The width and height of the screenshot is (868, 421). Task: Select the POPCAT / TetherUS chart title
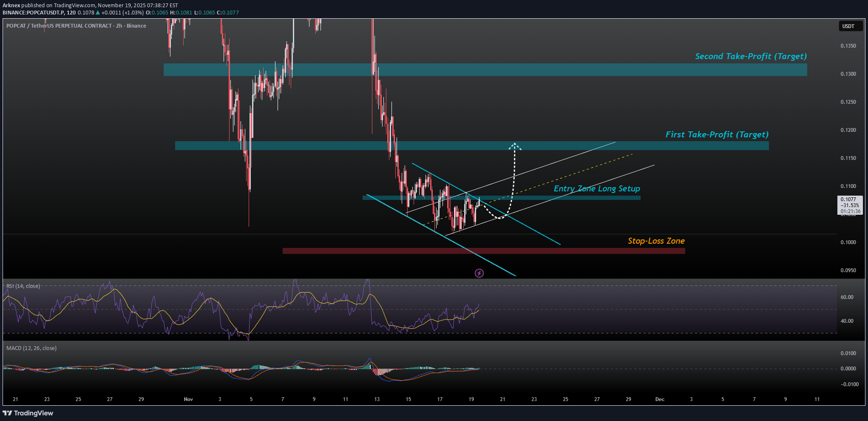[76, 26]
